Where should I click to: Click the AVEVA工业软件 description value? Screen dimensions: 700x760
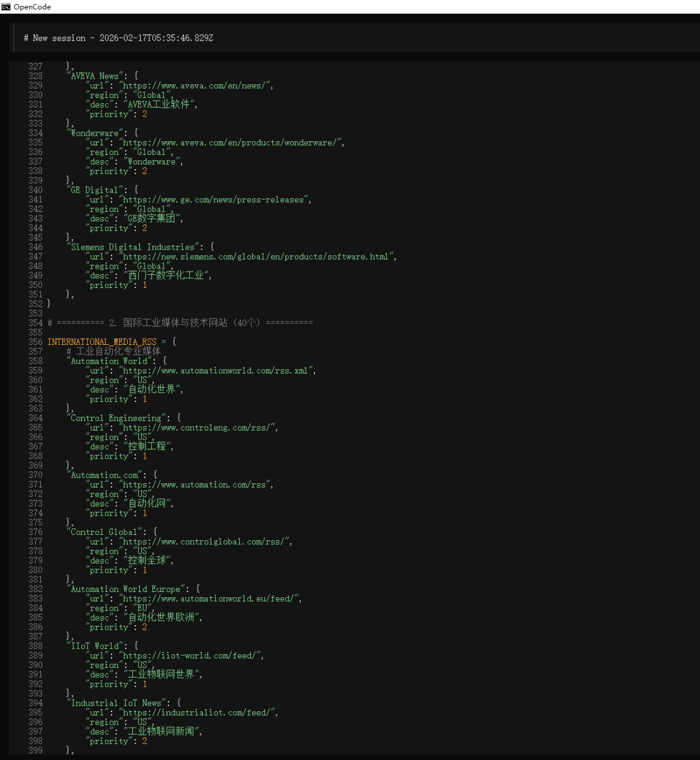pos(160,104)
